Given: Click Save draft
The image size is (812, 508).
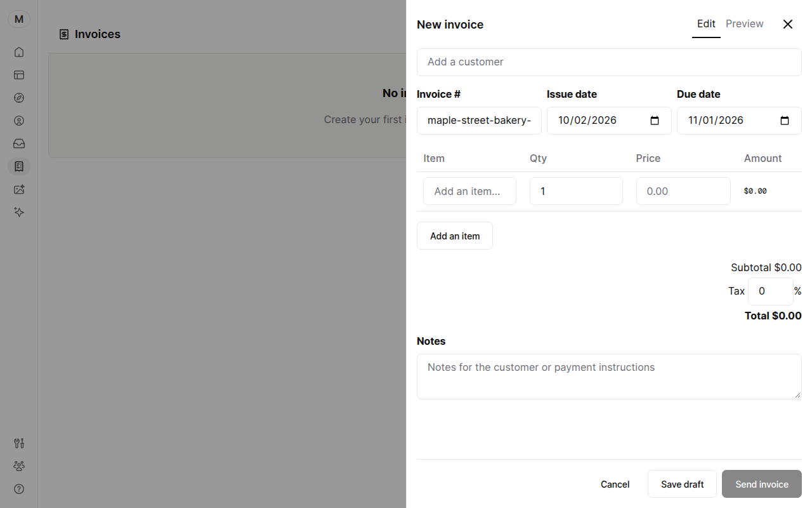Looking at the screenshot, I should (x=683, y=484).
